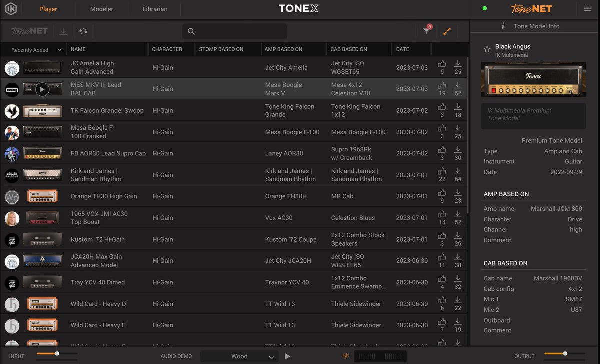
Task: Select the tuner icon in the bottom bar
Action: pos(346,356)
